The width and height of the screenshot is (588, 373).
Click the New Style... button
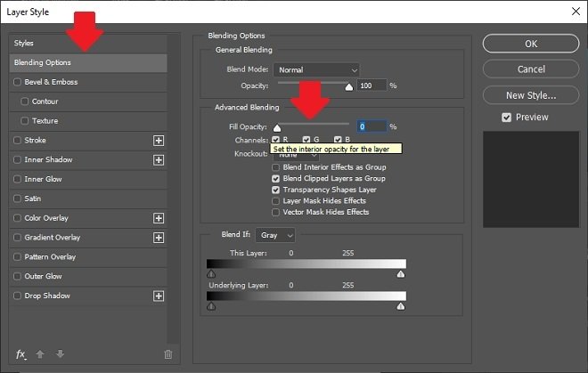531,95
